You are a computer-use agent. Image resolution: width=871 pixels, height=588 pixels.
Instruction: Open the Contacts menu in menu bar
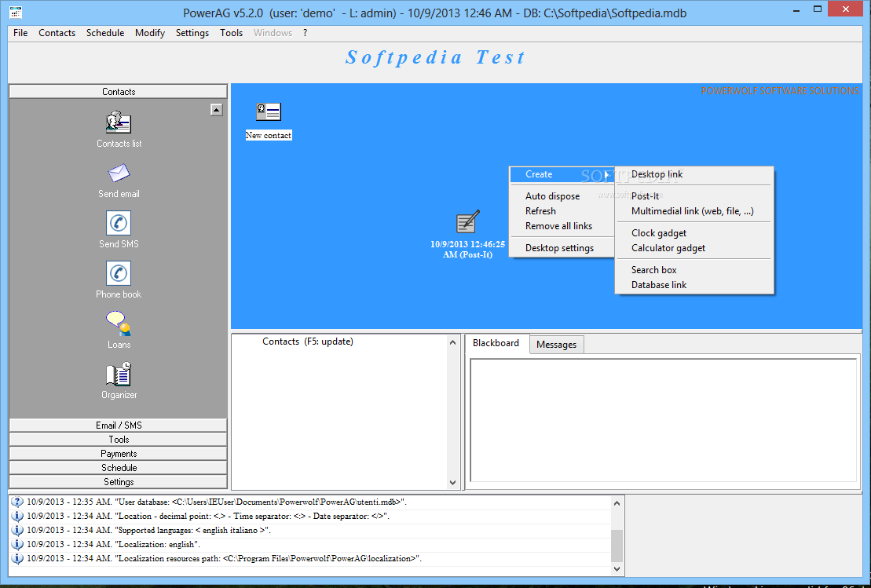[57, 33]
